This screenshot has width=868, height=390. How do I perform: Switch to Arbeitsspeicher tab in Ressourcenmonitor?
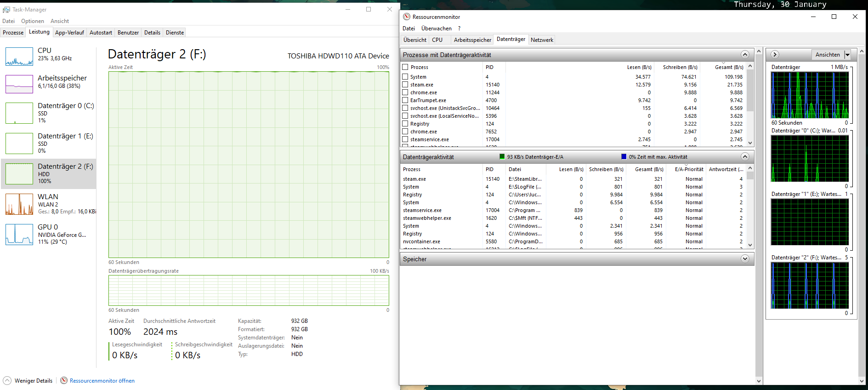point(472,40)
